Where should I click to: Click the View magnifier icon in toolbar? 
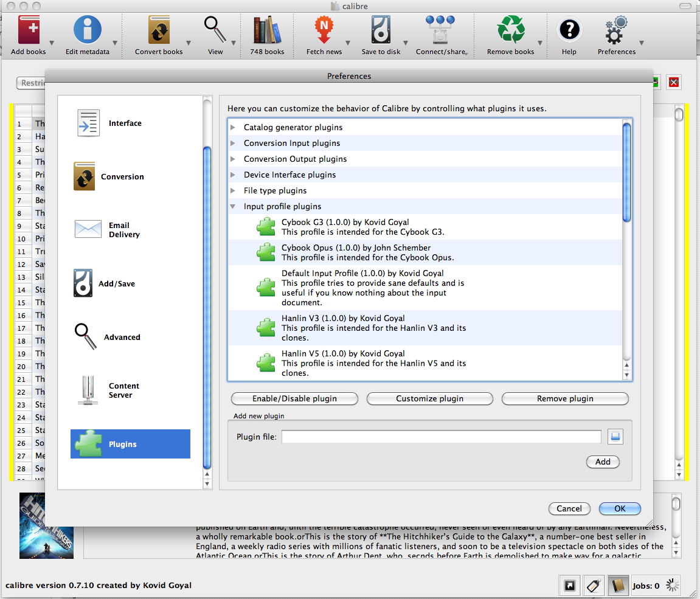(x=215, y=29)
